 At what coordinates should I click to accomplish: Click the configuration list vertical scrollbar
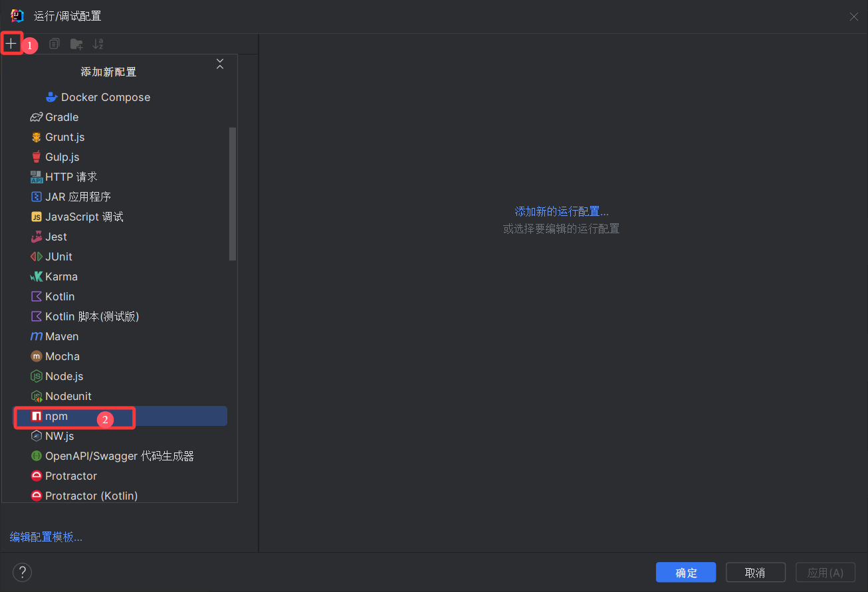pyautogui.click(x=233, y=194)
